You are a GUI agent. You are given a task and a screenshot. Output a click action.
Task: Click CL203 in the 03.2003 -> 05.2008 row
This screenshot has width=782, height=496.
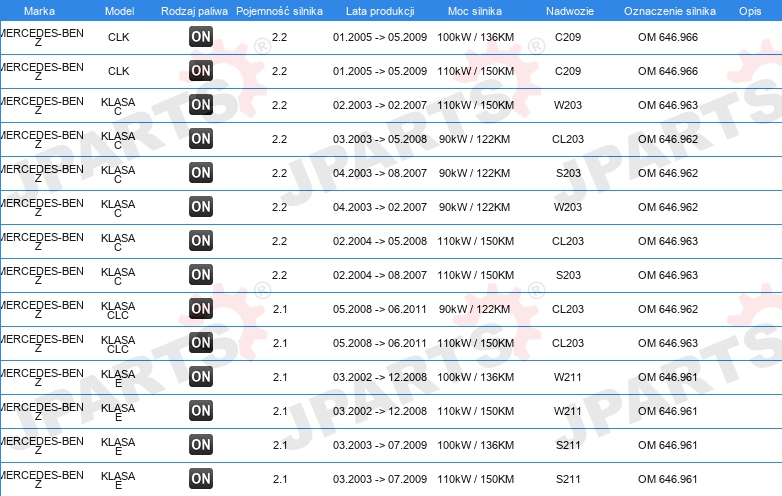[568, 139]
